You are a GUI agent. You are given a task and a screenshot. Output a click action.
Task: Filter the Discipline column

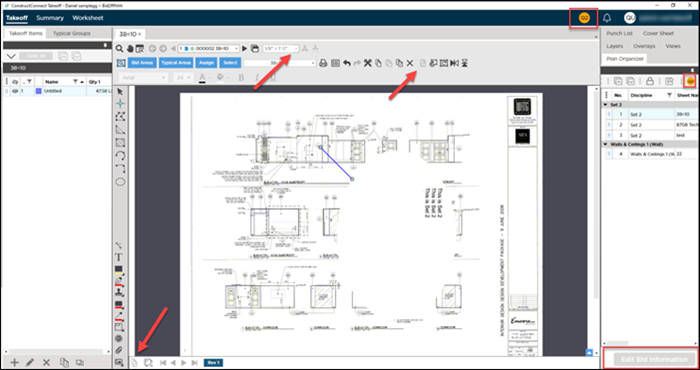click(669, 95)
